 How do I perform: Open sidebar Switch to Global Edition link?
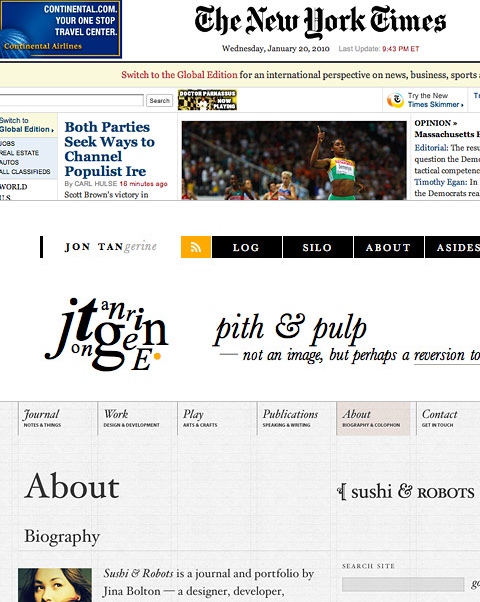(26, 125)
